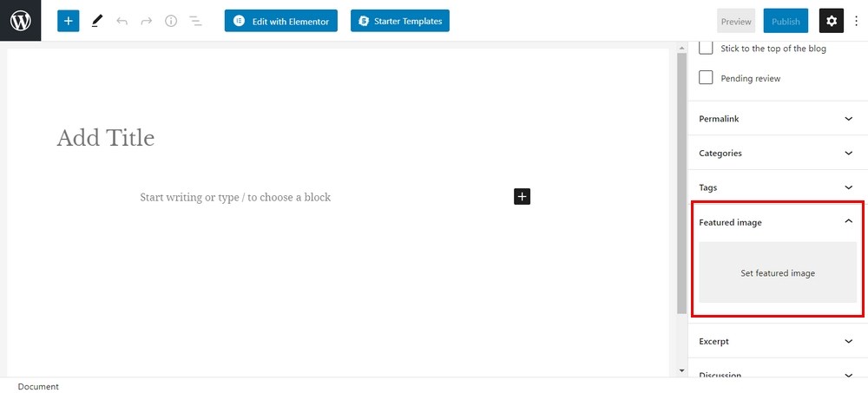Click the Preview button
Screen dimensions: 868x393
click(x=736, y=21)
